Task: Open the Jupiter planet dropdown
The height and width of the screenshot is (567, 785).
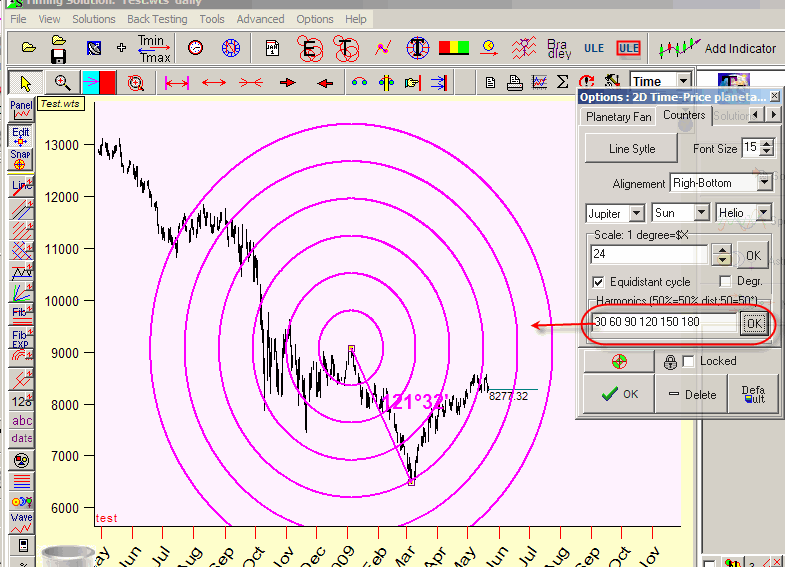Action: click(636, 213)
